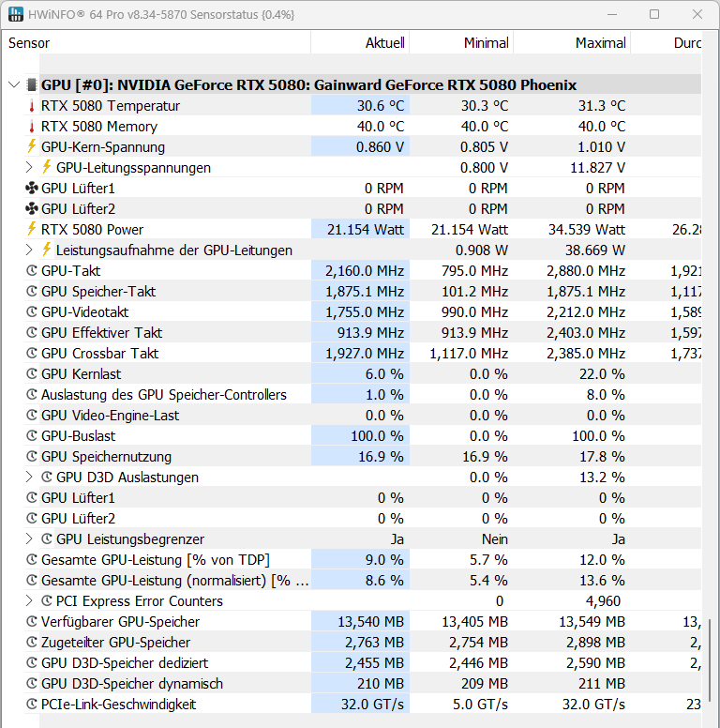Click clock icon of GPU-Buslast

(x=32, y=435)
